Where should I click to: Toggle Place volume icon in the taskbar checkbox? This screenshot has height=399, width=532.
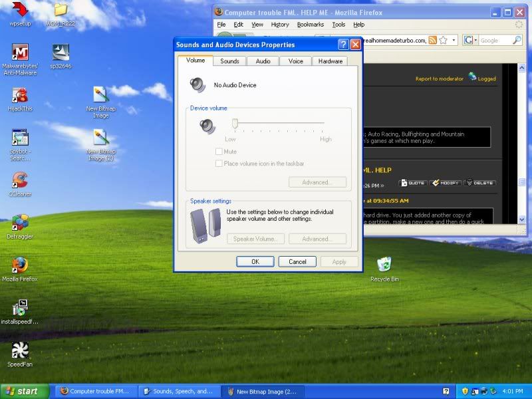[x=219, y=164]
